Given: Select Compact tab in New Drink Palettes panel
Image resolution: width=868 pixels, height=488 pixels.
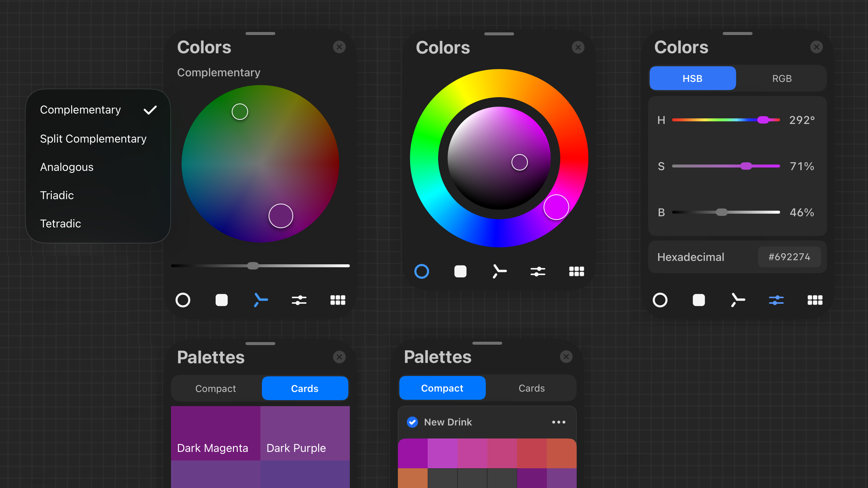Looking at the screenshot, I should (442, 388).
